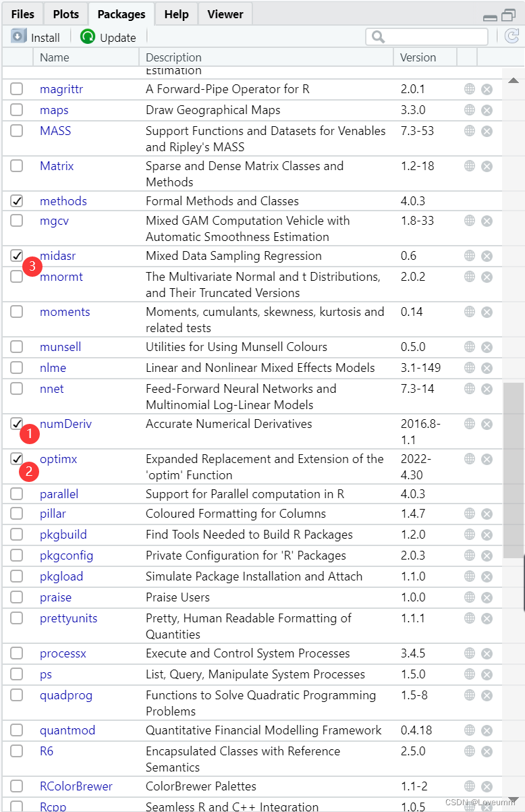Remove the magrittr package
Image resolution: width=525 pixels, height=812 pixels.
pos(487,89)
